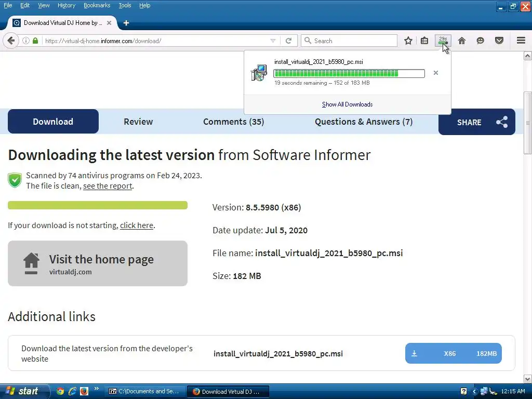Save page to Pocket icon
This screenshot has height=399, width=532.
(499, 41)
